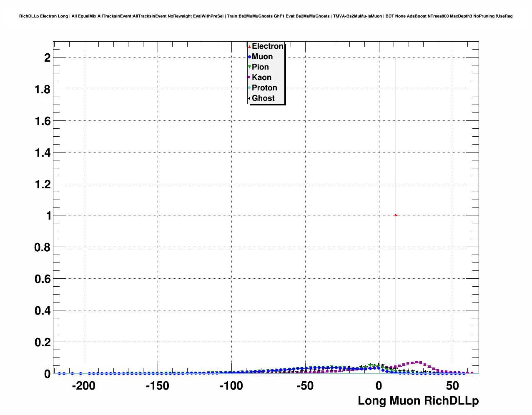The image size is (532, 415).
Task: Click the y-axis label 0.4
Action: [x=43, y=311]
